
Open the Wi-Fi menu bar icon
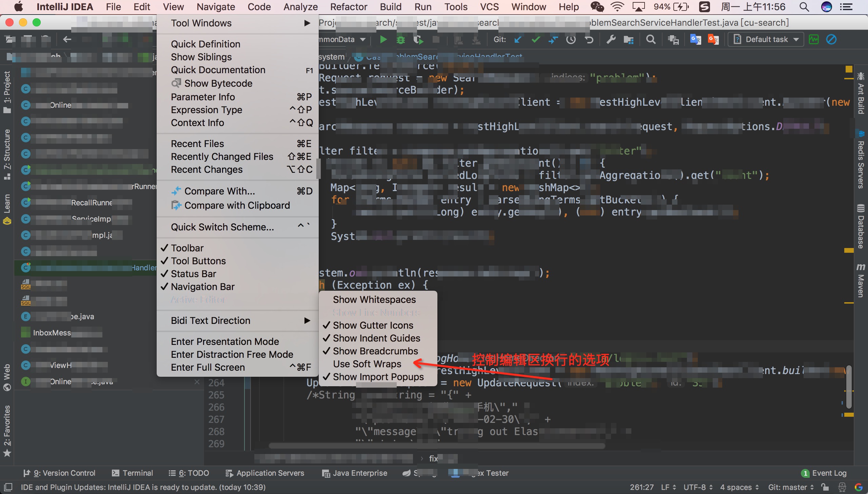(x=617, y=7)
